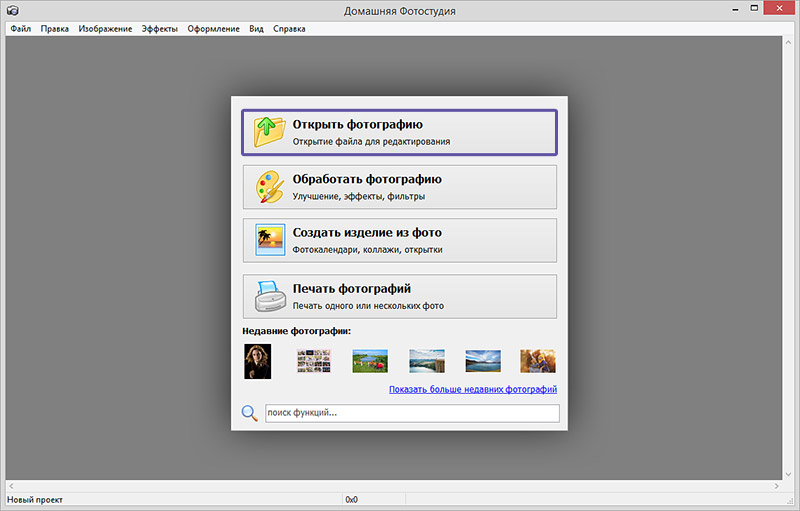
Task: Open the Вид menu
Action: 256,29
